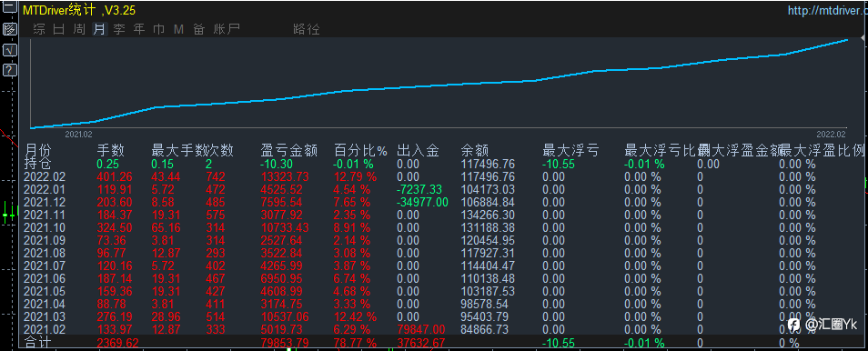Click the position loss value -10.30
The width and height of the screenshot is (868, 351).
[277, 164]
